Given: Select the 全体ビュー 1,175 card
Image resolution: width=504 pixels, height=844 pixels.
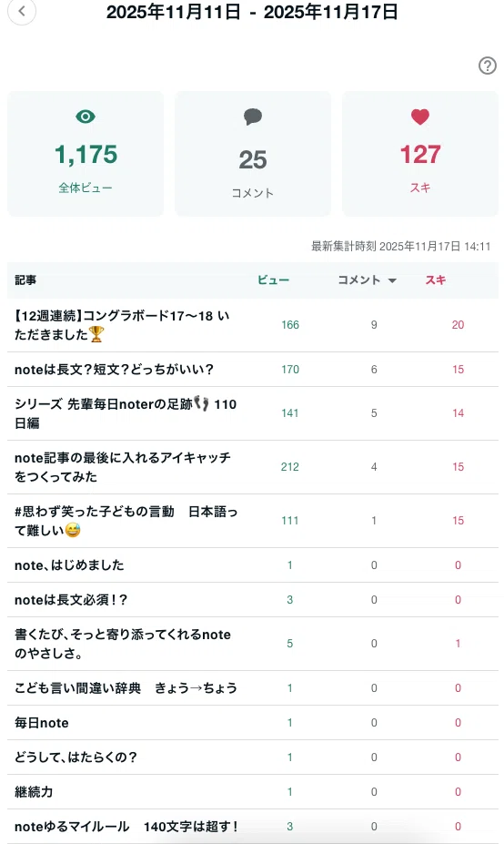Looking at the screenshot, I should [x=86, y=153].
